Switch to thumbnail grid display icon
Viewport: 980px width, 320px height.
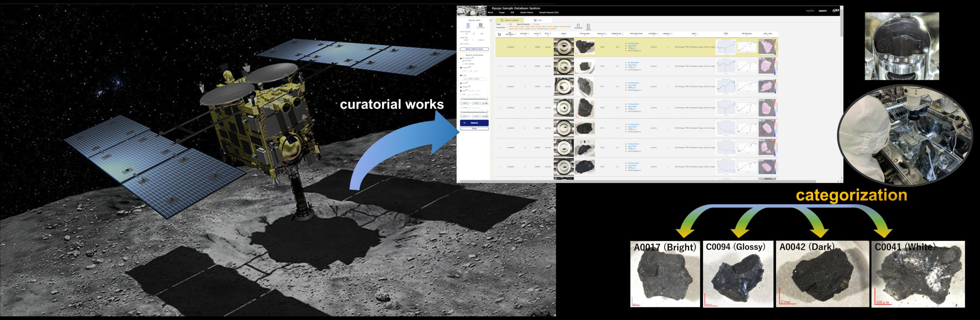[480, 25]
